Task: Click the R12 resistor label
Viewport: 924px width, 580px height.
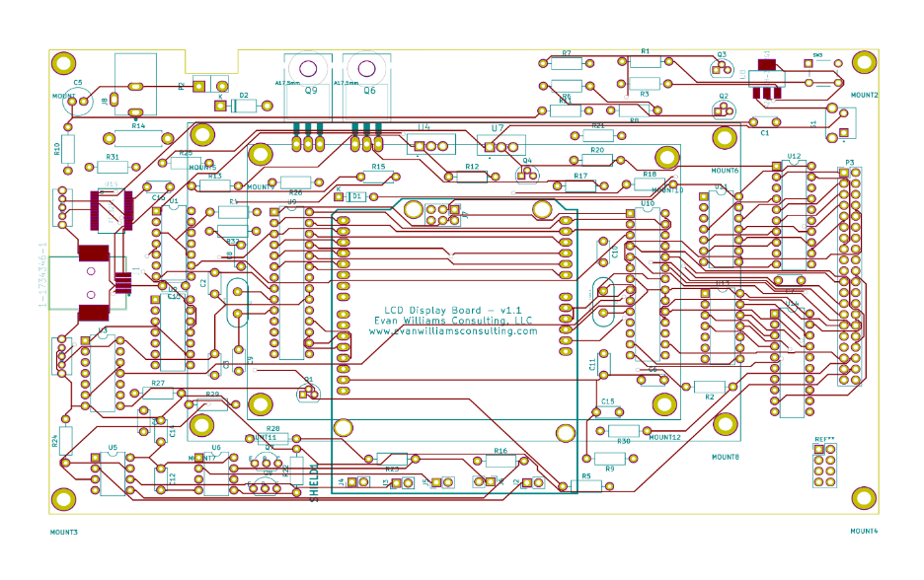Action: 472,167
